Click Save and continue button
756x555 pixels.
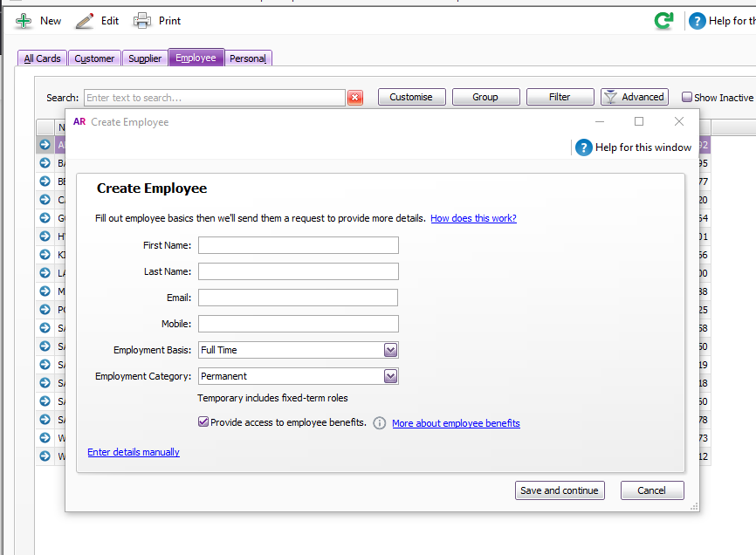[560, 490]
